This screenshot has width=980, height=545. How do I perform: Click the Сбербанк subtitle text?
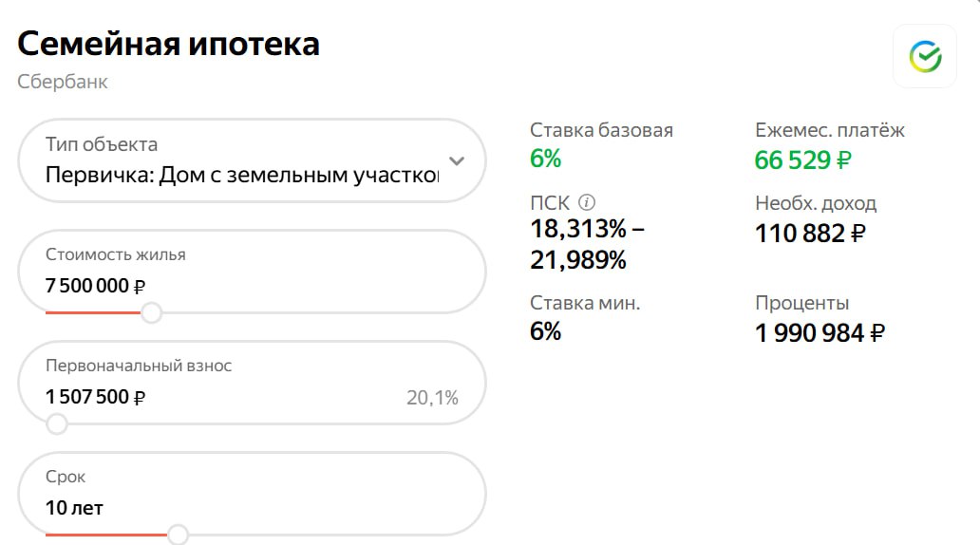point(63,82)
